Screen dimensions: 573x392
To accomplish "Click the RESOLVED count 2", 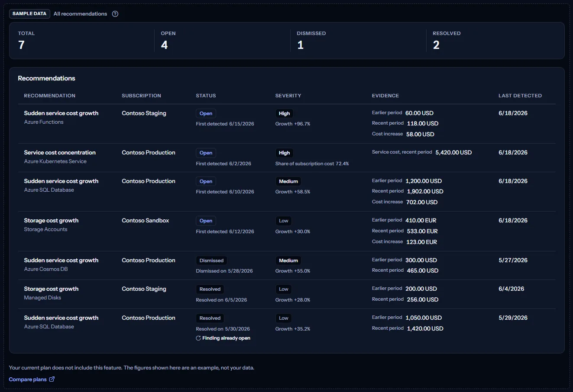I will tap(436, 45).
